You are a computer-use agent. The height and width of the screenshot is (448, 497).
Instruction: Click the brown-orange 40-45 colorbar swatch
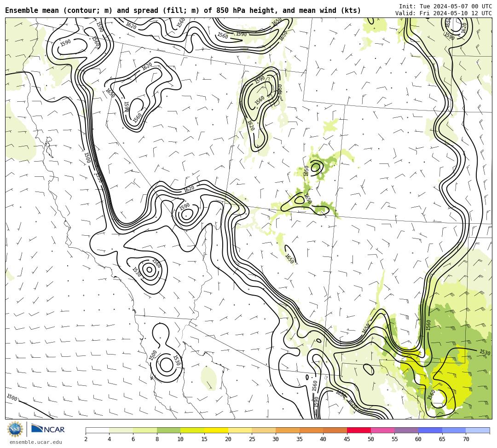point(335,430)
